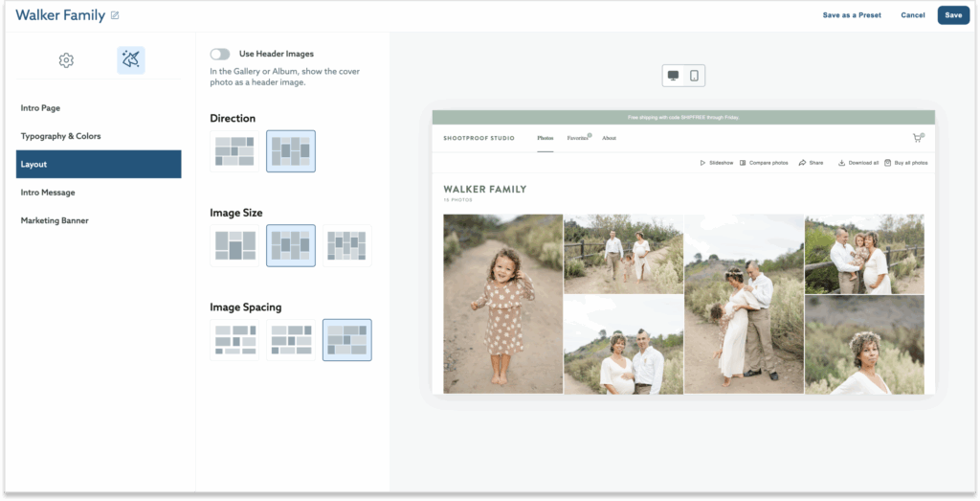The height and width of the screenshot is (501, 980).
Task: Click the Compare photos icon
Action: [x=743, y=163]
